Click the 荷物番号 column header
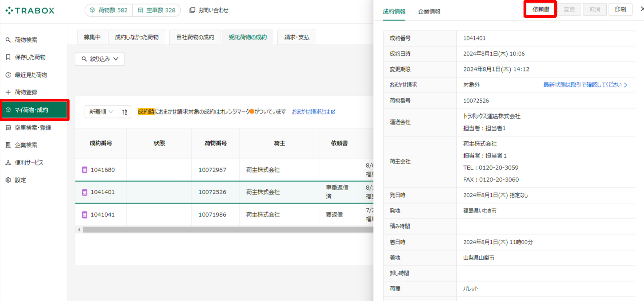 coord(216,143)
